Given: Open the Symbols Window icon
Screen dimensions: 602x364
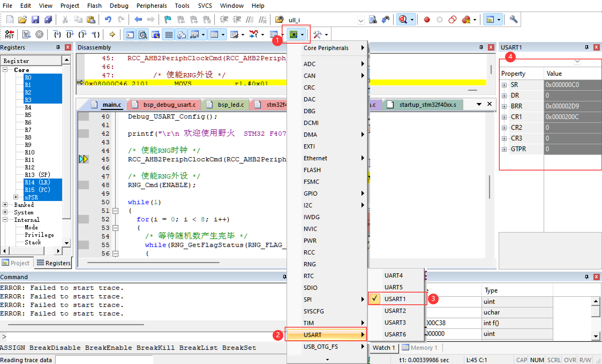Looking at the screenshot, I should coord(156,35).
